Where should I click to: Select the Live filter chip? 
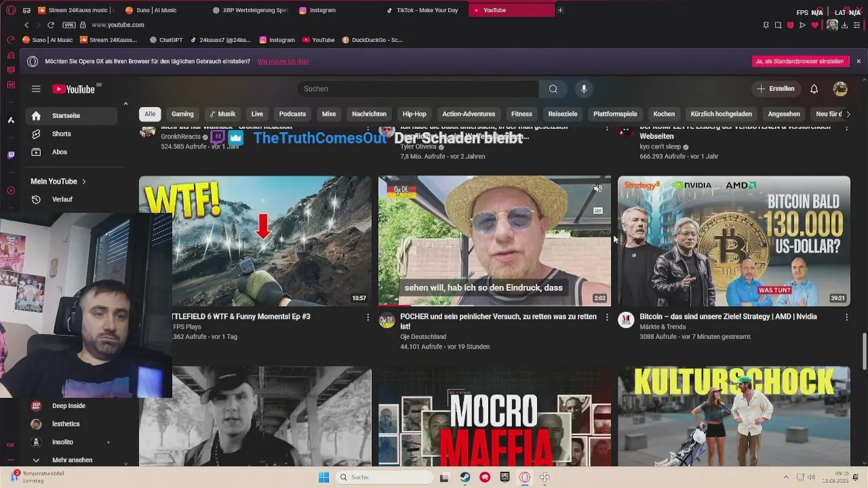pyautogui.click(x=257, y=114)
